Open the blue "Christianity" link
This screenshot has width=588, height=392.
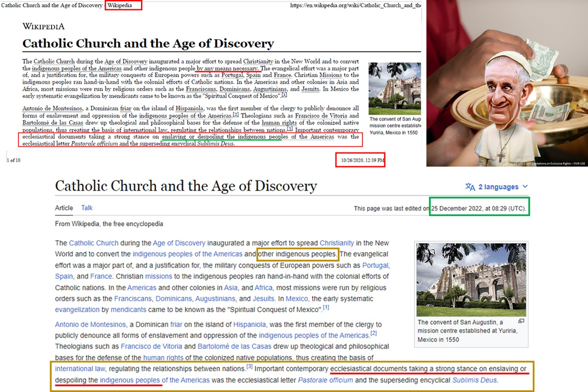click(336, 243)
